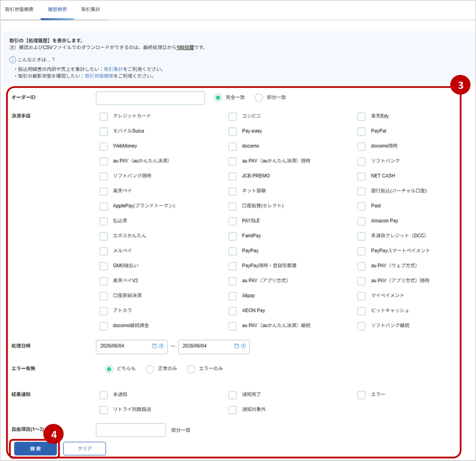The height and width of the screenshot is (461, 476).
Task: Open the end date clock time icon
Action: (x=243, y=346)
